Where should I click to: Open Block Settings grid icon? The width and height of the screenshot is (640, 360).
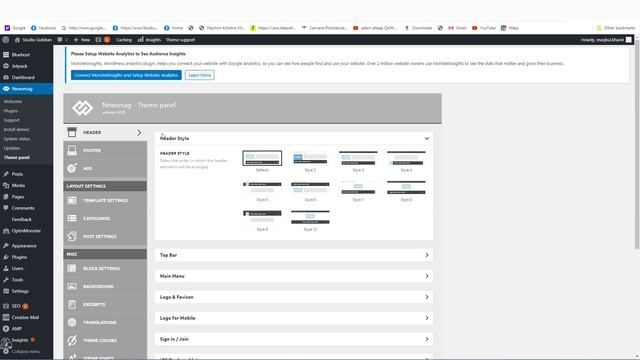[72, 268]
